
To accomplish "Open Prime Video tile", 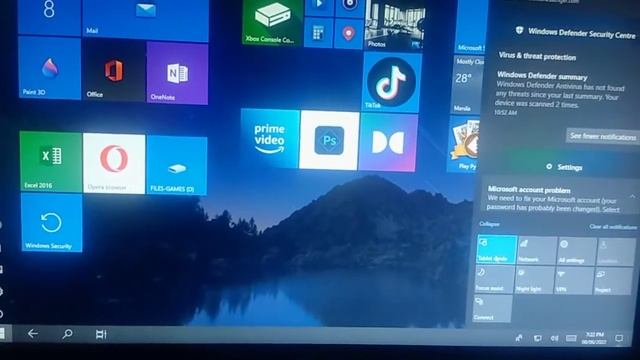I will [x=270, y=138].
